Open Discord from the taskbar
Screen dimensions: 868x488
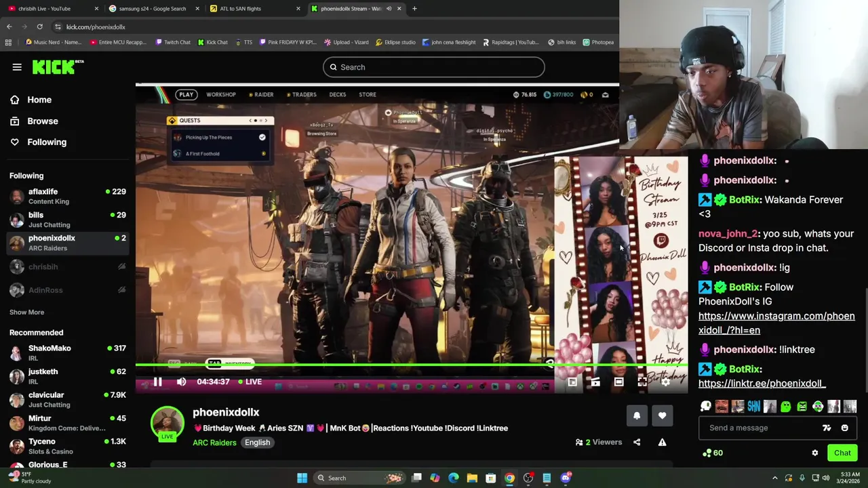tap(566, 478)
